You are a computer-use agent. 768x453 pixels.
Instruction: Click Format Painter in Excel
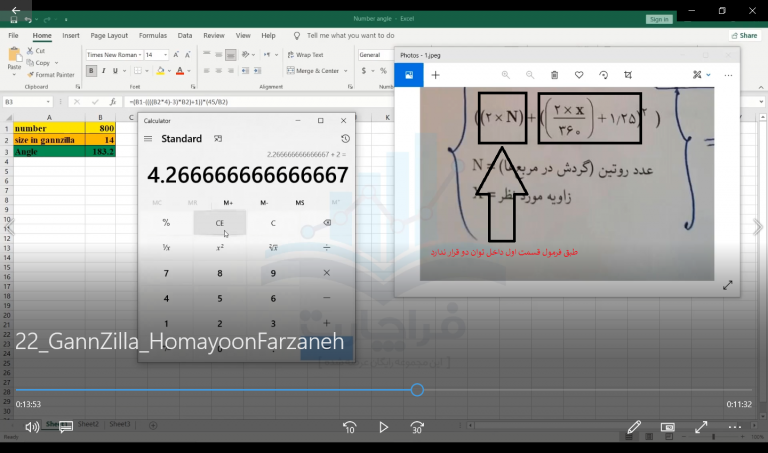(x=51, y=75)
